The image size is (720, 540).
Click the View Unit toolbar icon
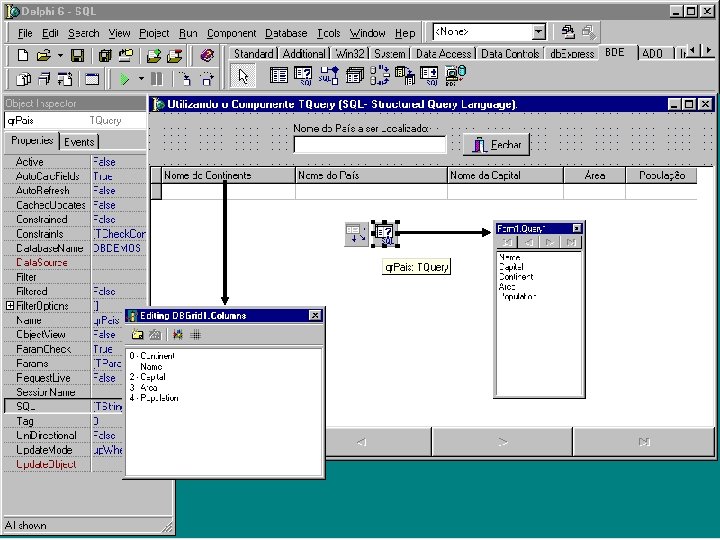pos(23,79)
